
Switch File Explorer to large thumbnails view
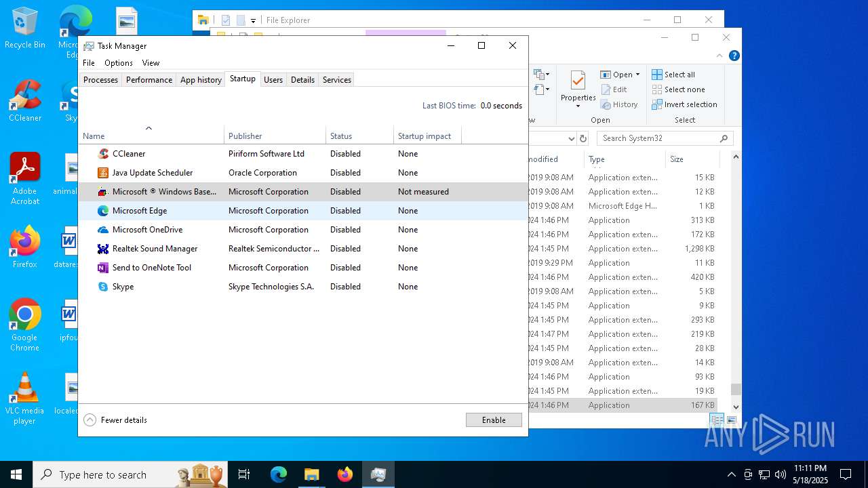tap(732, 420)
